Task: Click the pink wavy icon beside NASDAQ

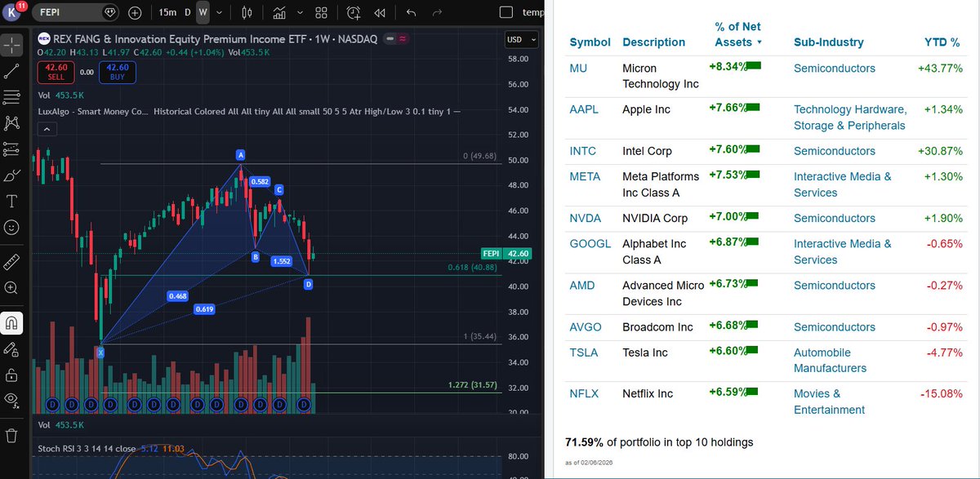Action: (403, 38)
